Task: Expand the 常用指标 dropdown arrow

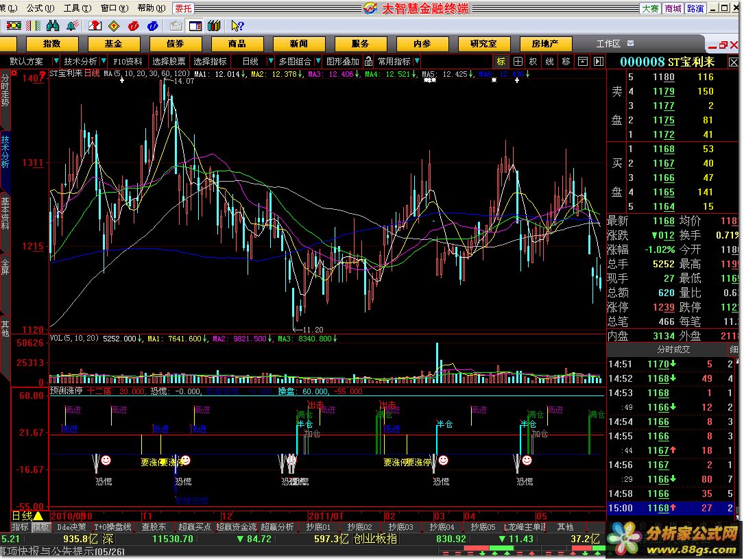Action: point(416,61)
